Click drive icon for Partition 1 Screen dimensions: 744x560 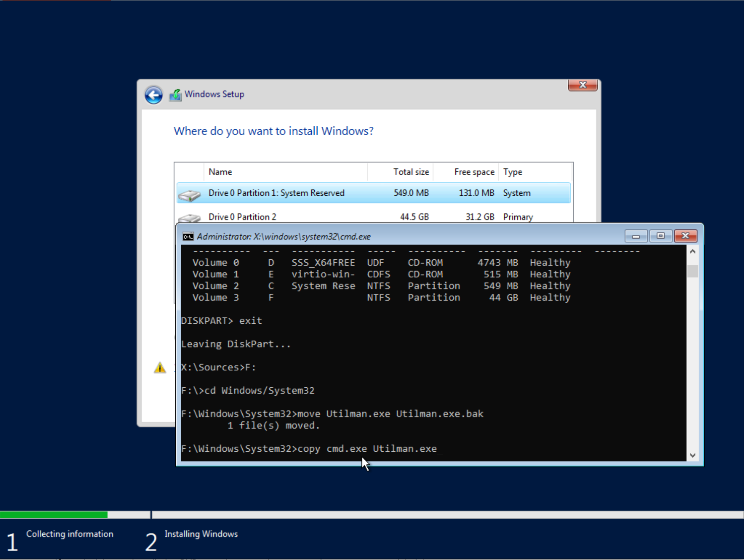coord(190,195)
